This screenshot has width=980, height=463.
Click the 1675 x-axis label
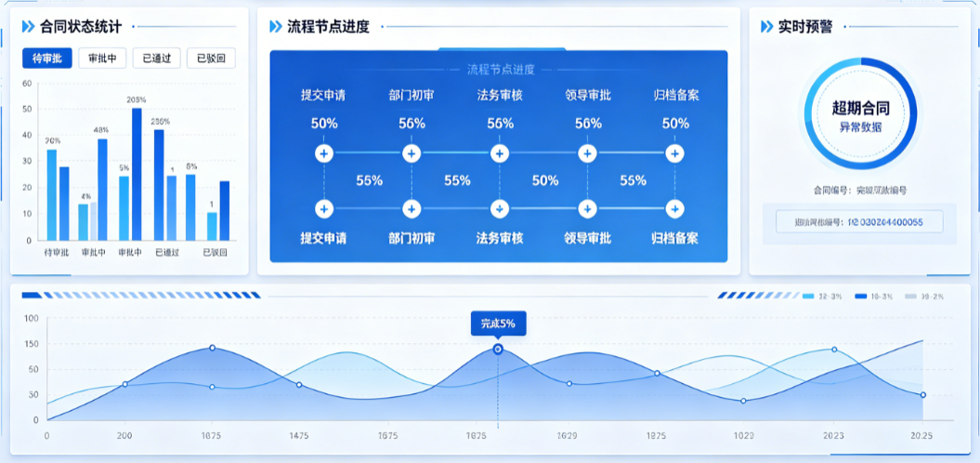387,435
